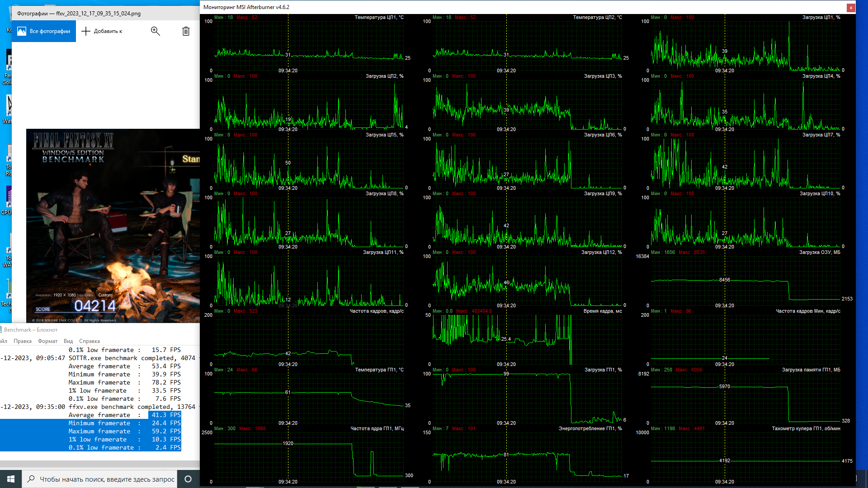Click the trash delete icon in Photos
868x488 pixels.
pyautogui.click(x=186, y=31)
